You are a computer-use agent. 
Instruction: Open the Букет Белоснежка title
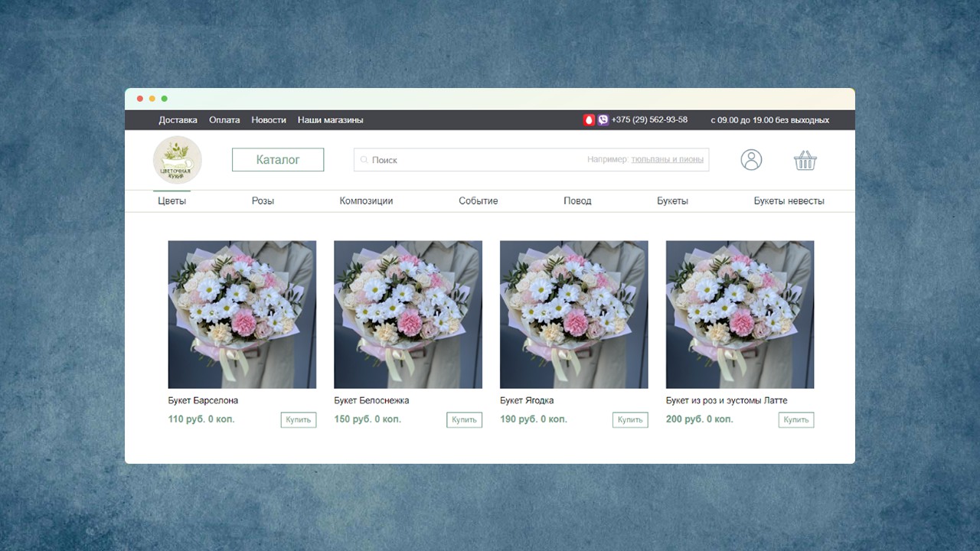[371, 400]
